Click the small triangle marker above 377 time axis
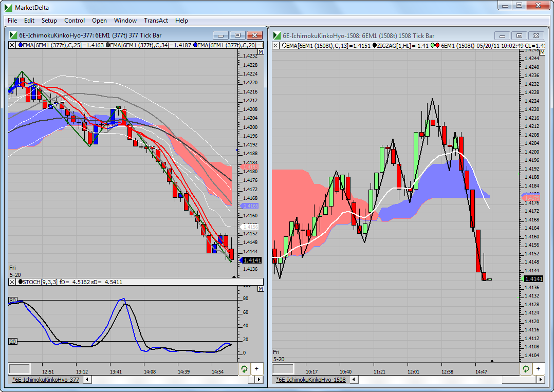554x392 pixels. point(234,277)
